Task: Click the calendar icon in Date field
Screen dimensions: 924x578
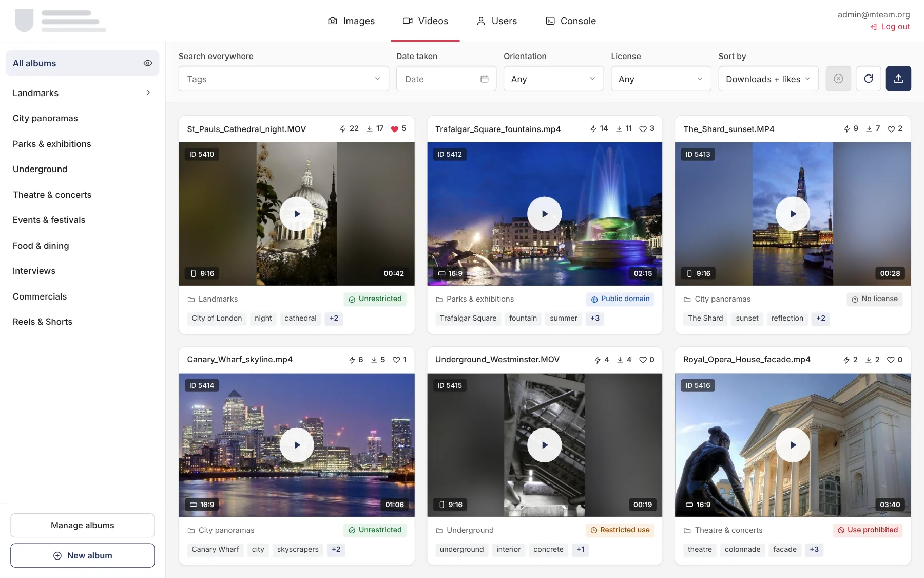Action: pos(484,79)
